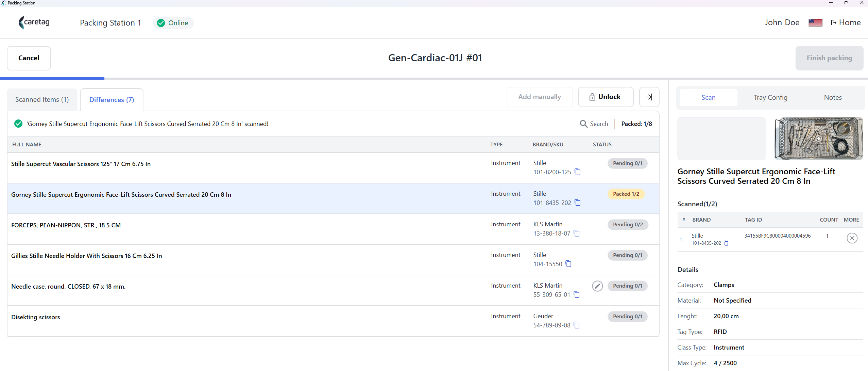868x371 pixels.
Task: Click the caretag logo
Action: [x=34, y=22]
